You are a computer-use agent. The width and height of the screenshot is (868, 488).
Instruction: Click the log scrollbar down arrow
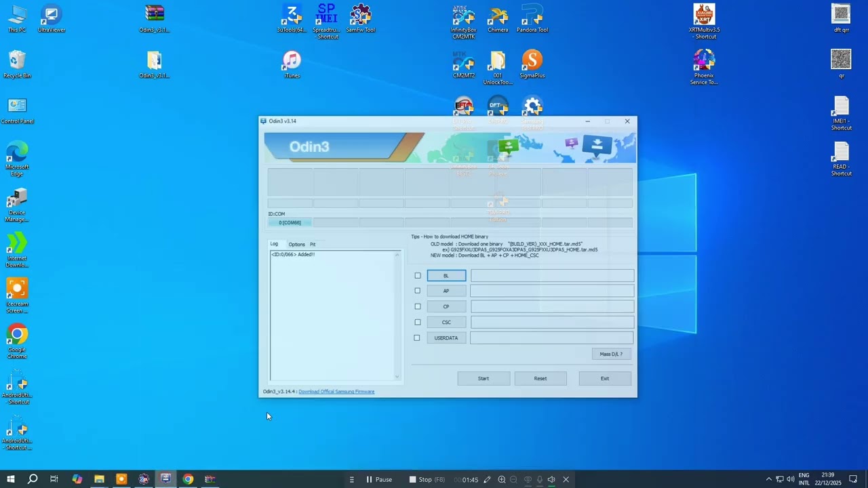[x=397, y=377]
